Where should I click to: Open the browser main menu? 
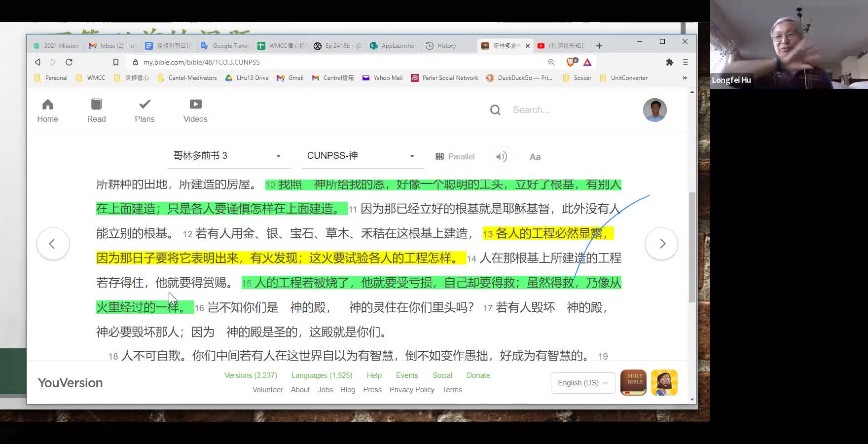point(685,62)
